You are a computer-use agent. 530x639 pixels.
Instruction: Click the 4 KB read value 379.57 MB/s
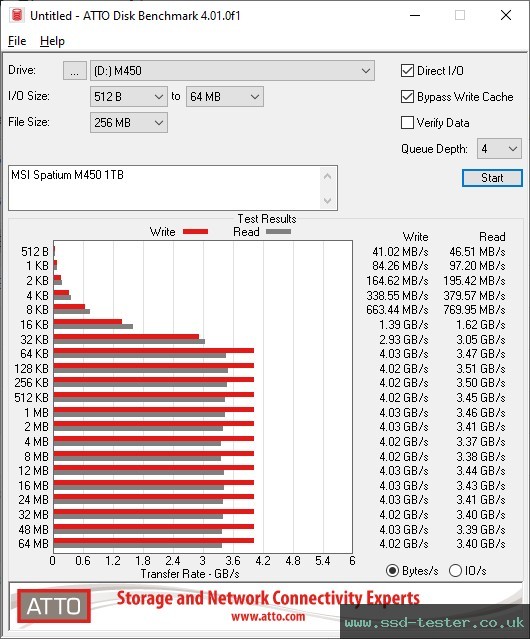(474, 295)
